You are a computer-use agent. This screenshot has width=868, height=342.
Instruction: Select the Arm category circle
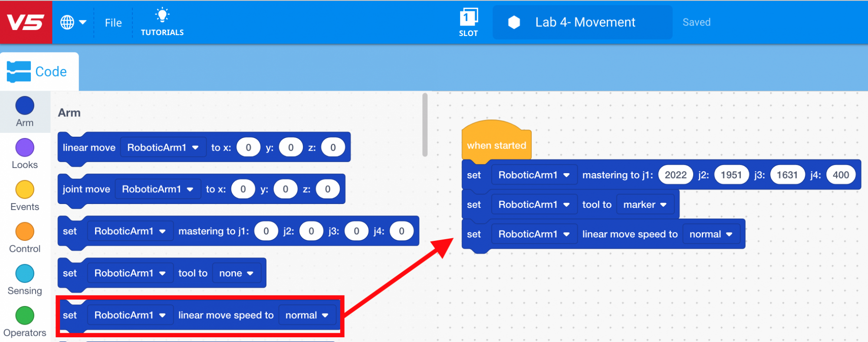click(x=25, y=106)
